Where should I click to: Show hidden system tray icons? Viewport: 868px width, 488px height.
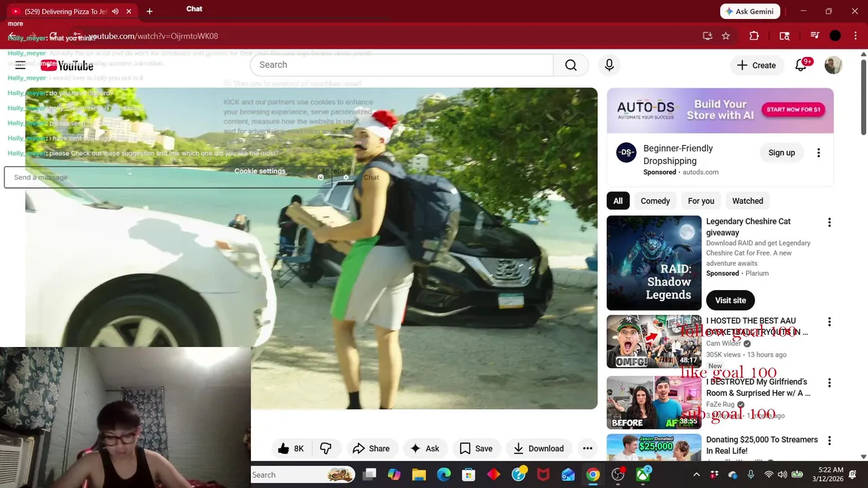coord(696,475)
